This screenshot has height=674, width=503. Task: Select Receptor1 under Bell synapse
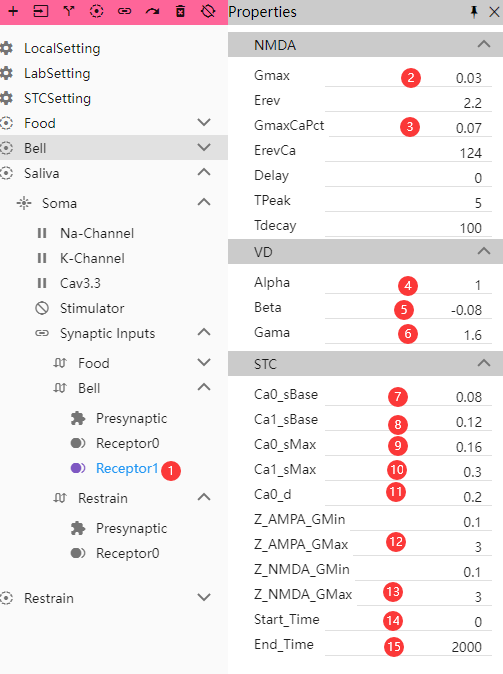point(127,468)
